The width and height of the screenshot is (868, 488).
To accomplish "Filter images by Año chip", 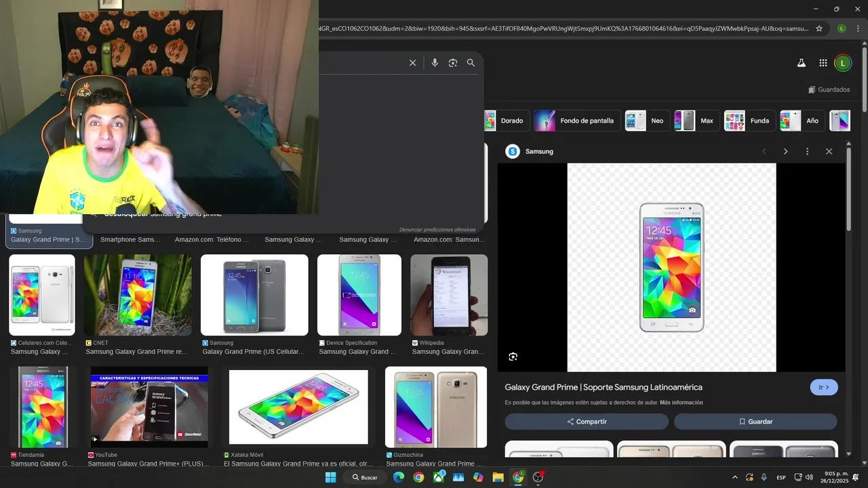I will (802, 121).
